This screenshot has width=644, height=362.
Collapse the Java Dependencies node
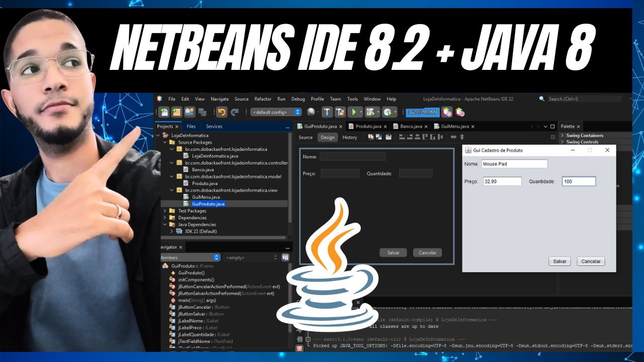[x=165, y=224]
